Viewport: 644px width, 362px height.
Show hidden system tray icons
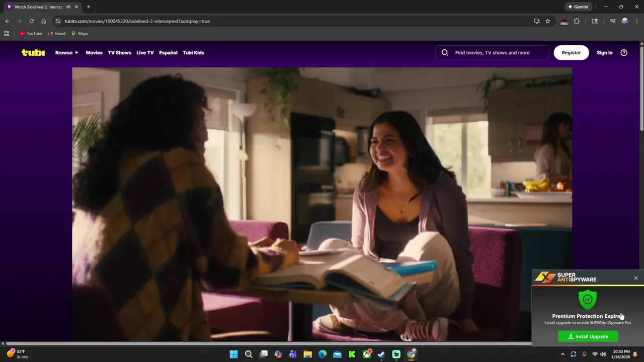(562, 354)
